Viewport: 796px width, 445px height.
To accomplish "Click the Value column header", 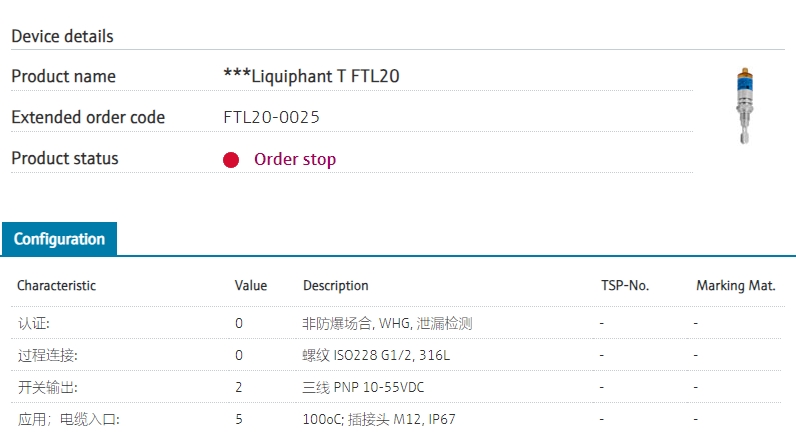I will tap(251, 286).
